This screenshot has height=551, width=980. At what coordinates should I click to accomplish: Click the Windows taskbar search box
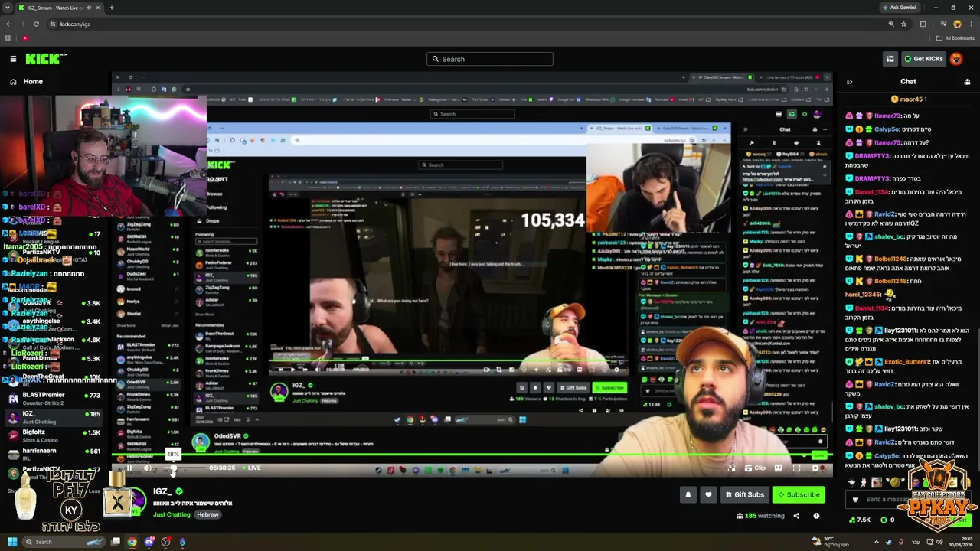63,542
